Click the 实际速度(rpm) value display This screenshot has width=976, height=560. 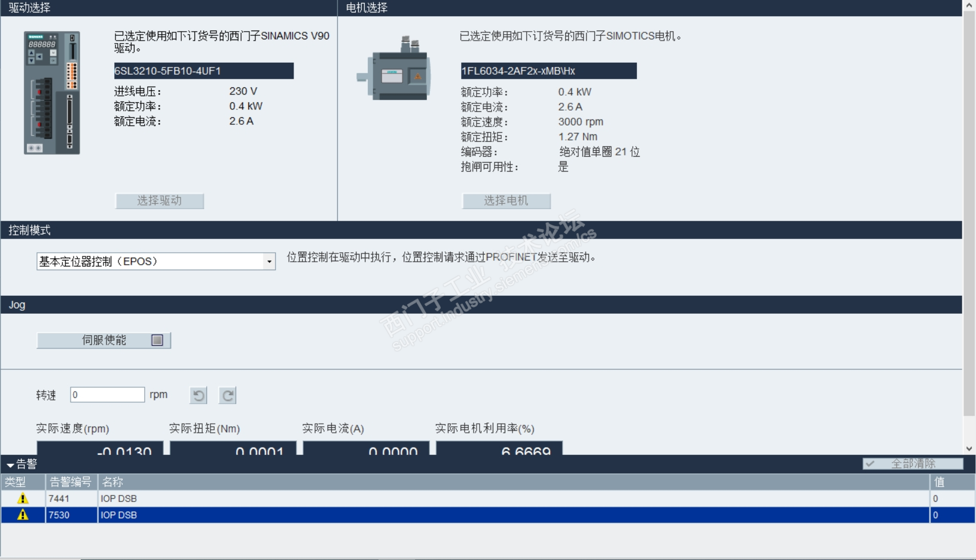100,448
